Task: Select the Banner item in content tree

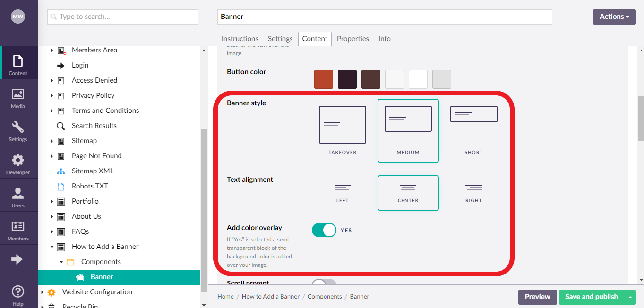Action: point(119,277)
